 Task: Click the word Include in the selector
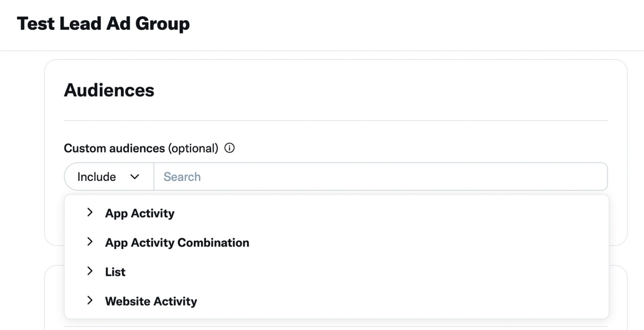[x=96, y=177]
